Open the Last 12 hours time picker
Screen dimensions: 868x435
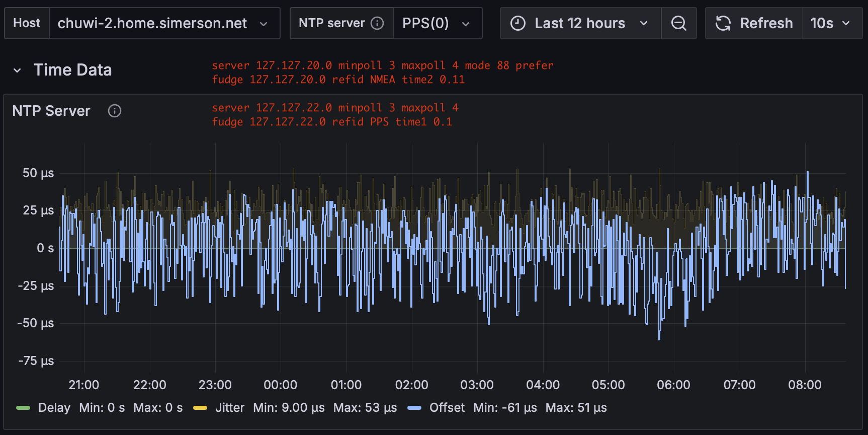pos(580,23)
